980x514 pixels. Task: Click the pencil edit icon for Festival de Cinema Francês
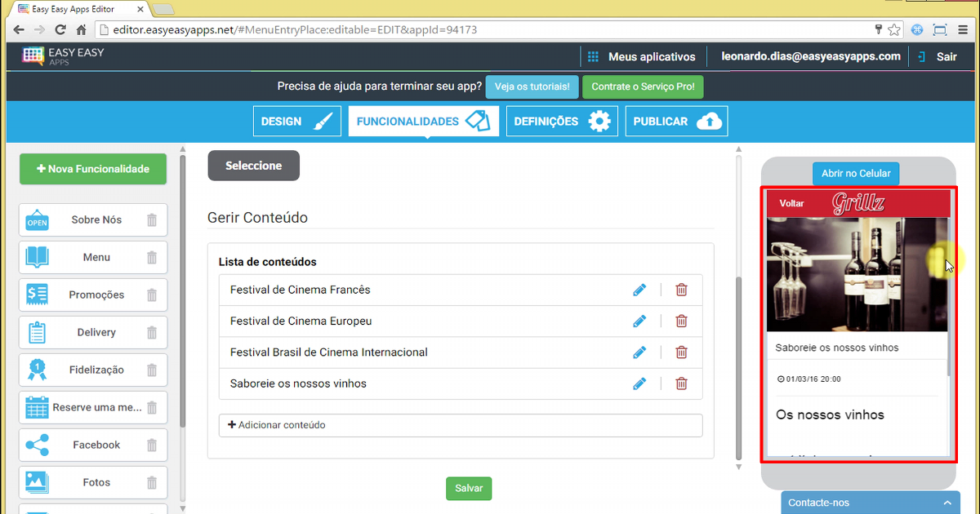point(639,290)
